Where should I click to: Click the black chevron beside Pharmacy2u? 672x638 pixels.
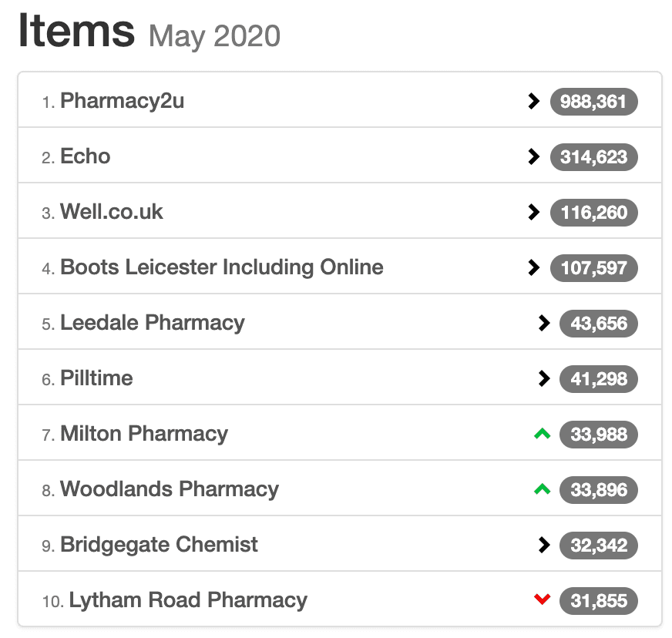pos(533,102)
